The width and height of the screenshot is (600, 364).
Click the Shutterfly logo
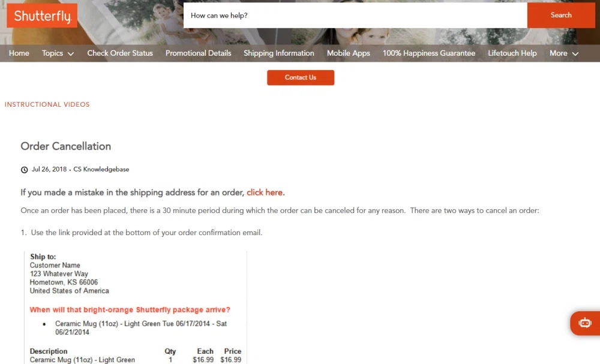click(x=42, y=16)
